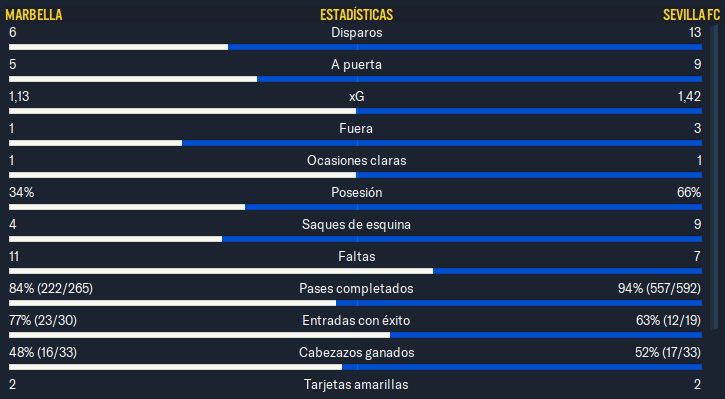Select the ESTADÍSTICAS heading
725x399 pixels.
[356, 15]
